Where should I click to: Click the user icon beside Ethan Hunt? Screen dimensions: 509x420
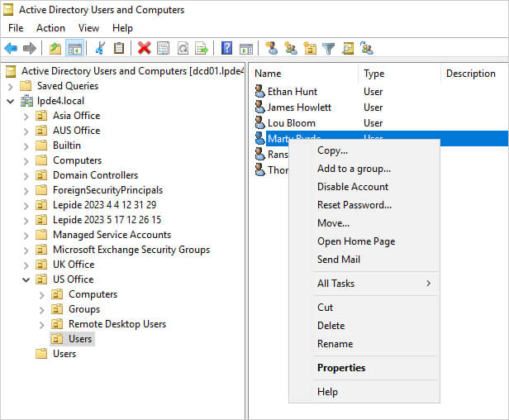[x=259, y=92]
